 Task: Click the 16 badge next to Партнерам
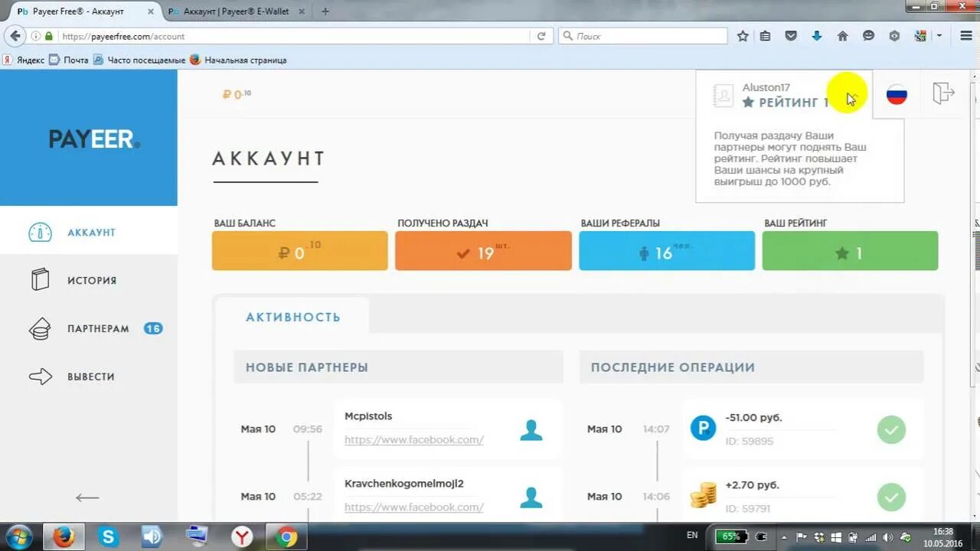click(x=153, y=328)
